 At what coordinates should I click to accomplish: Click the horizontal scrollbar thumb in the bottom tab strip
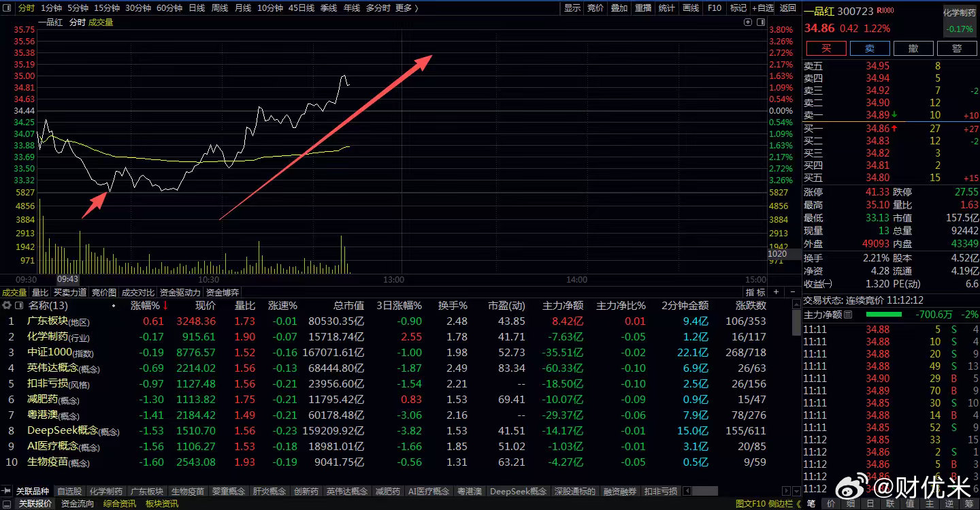click(x=704, y=491)
